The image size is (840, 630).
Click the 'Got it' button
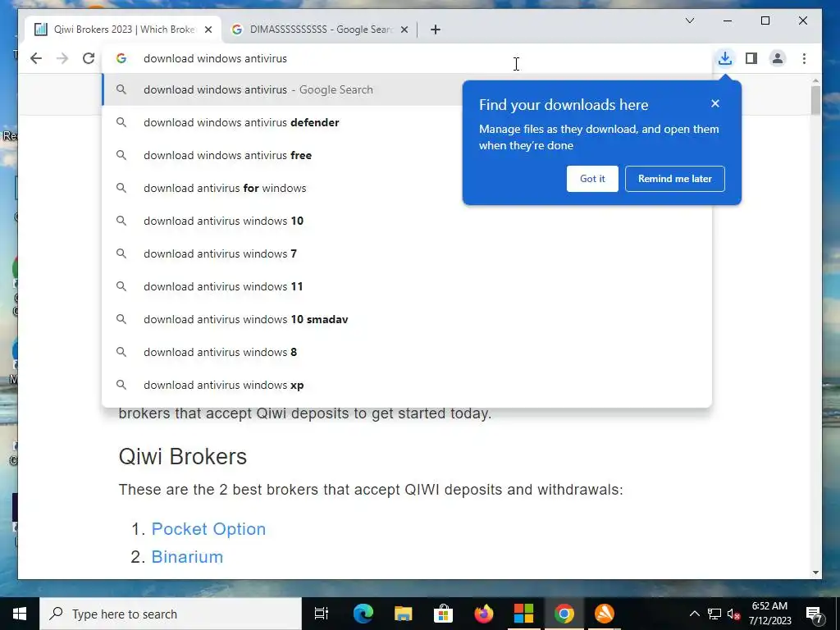(592, 179)
